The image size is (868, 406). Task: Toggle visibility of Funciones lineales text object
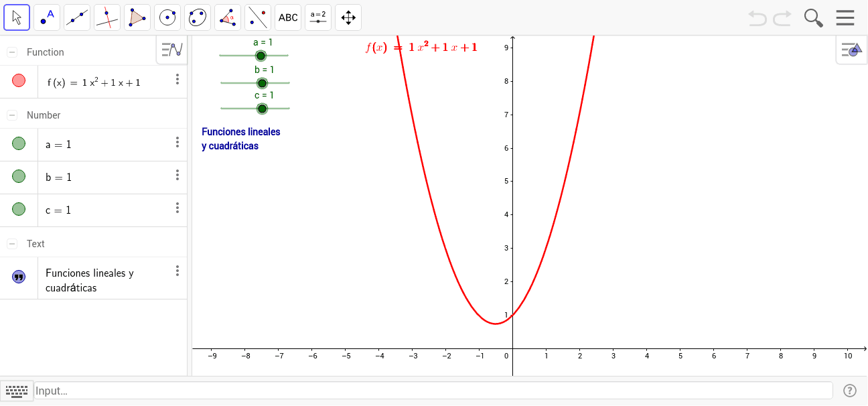(x=19, y=277)
